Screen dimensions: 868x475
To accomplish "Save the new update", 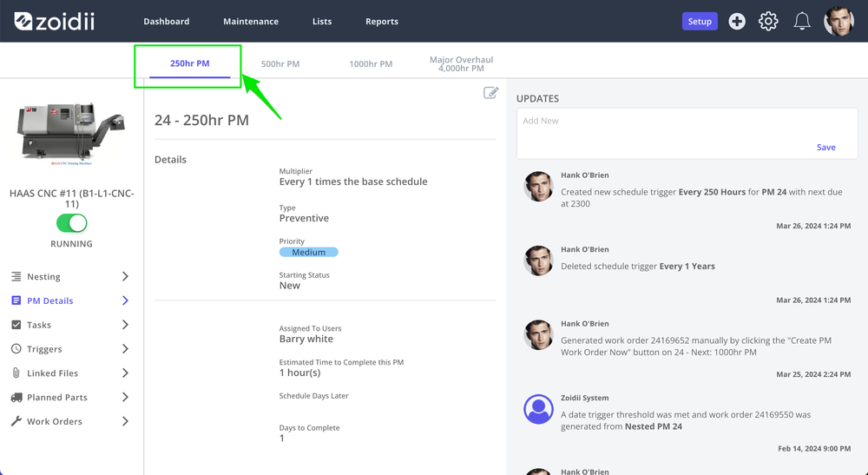I will coord(826,148).
